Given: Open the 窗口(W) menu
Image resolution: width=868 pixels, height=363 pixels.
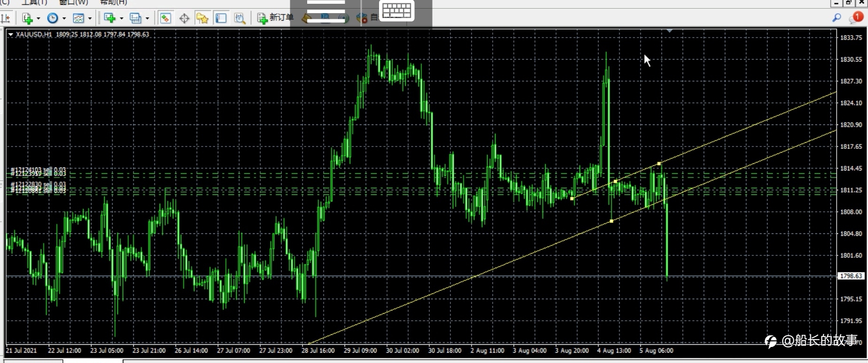Looking at the screenshot, I should [x=73, y=2].
